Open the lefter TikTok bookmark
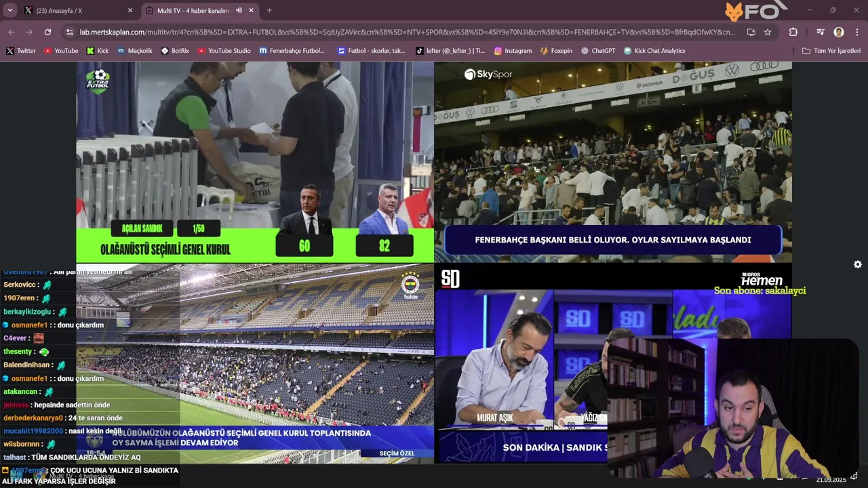This screenshot has height=488, width=868. tap(450, 51)
